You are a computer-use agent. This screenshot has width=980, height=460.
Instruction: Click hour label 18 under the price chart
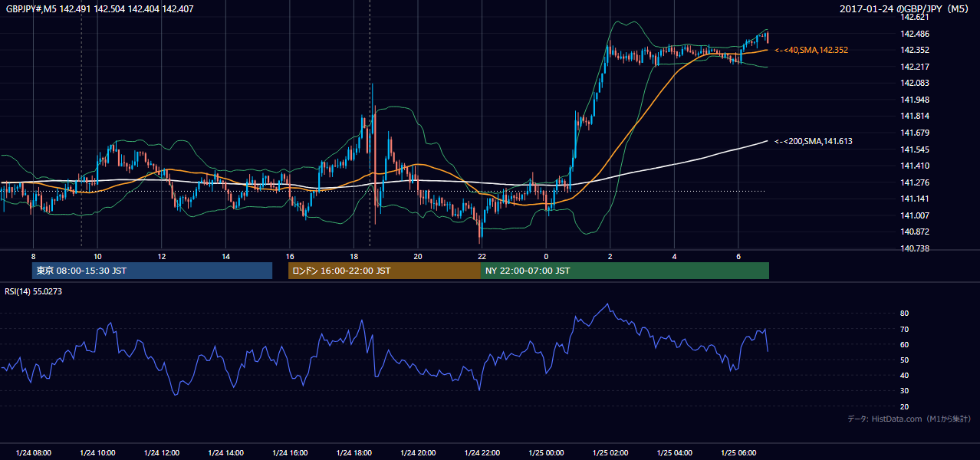tap(354, 256)
